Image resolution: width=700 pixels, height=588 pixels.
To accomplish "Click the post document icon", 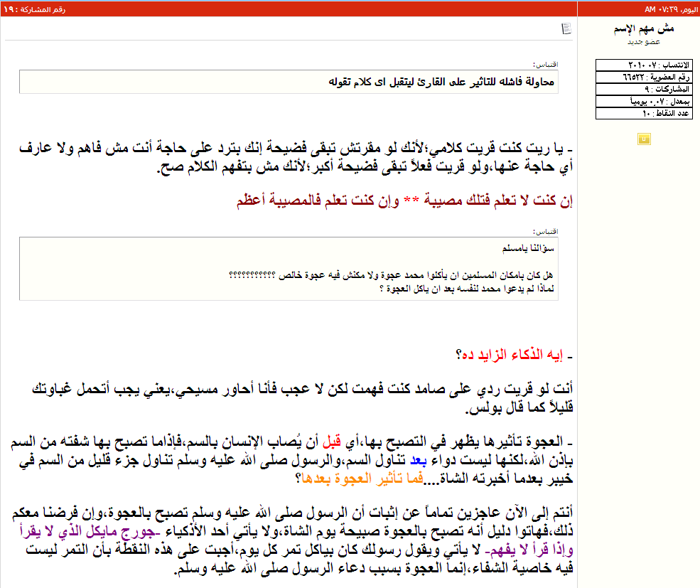I will 566,28.
